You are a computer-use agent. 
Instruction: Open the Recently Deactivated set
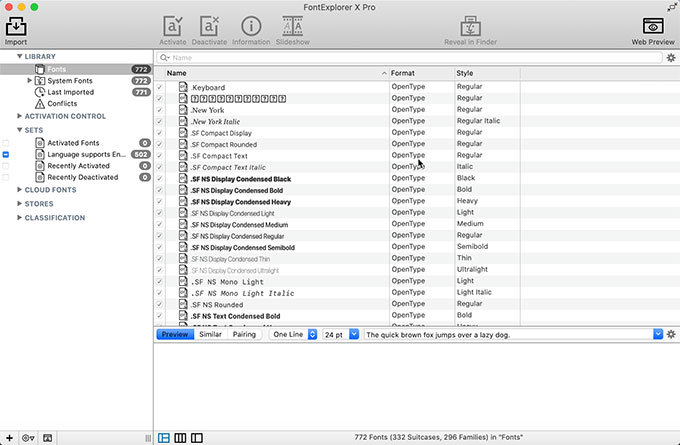click(83, 177)
